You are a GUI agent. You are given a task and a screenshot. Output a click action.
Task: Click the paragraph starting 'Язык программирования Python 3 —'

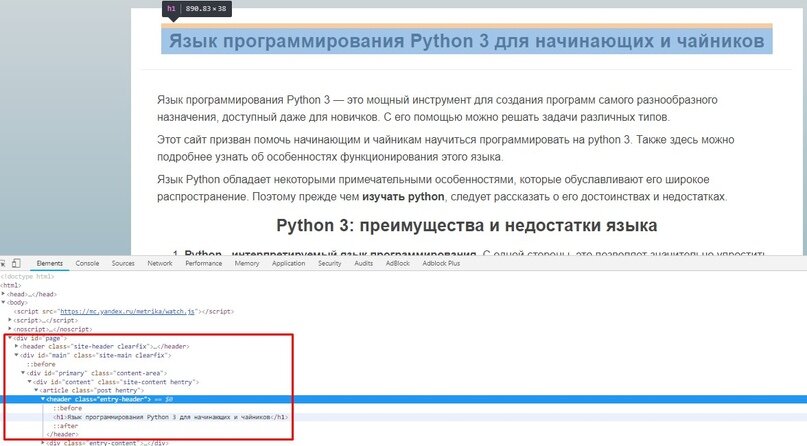coord(437,108)
